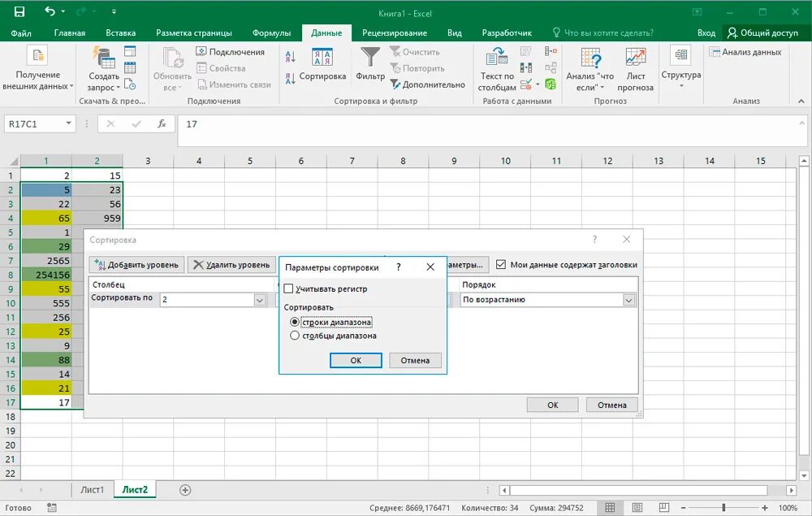Open the Формулы ribbon tab

coord(271,33)
